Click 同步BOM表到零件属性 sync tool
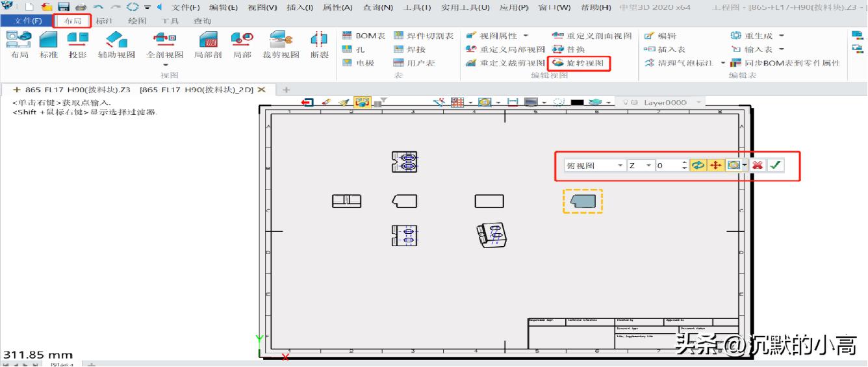 (x=785, y=63)
